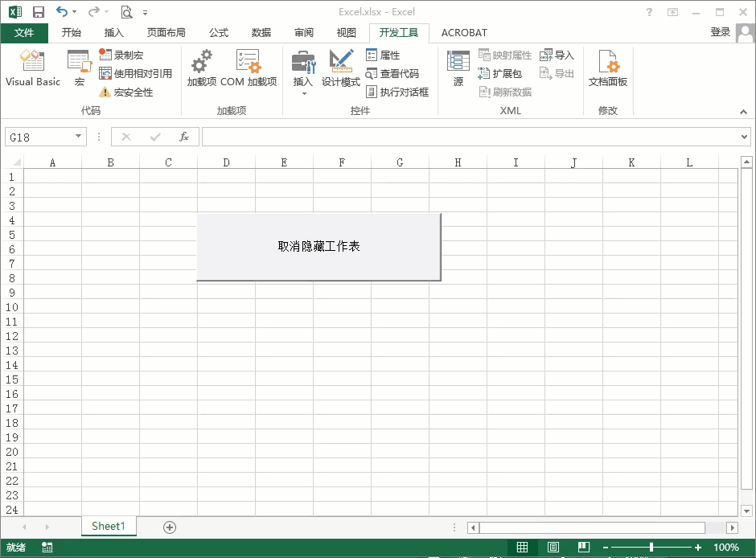Click 登录 to sign in
Viewport: 756px width, 558px height.
tap(721, 32)
